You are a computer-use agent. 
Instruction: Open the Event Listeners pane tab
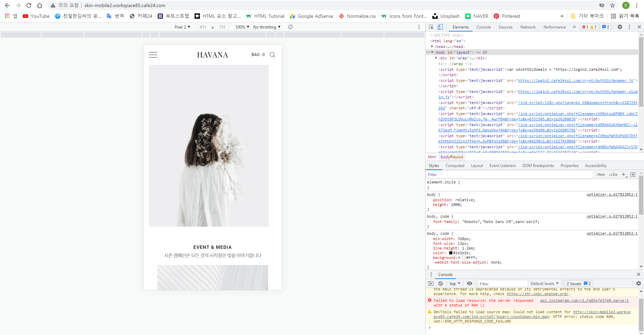[502, 166]
